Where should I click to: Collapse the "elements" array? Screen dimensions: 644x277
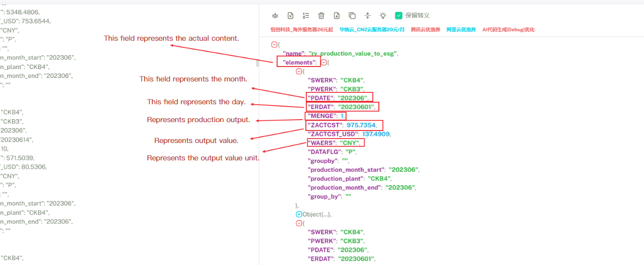(324, 63)
